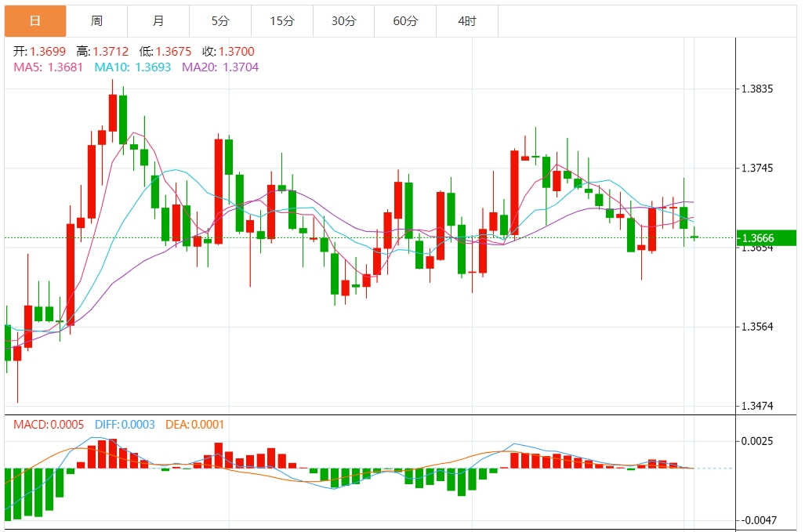
Task: Click the 1.3474 price axis label
Action: (x=757, y=406)
